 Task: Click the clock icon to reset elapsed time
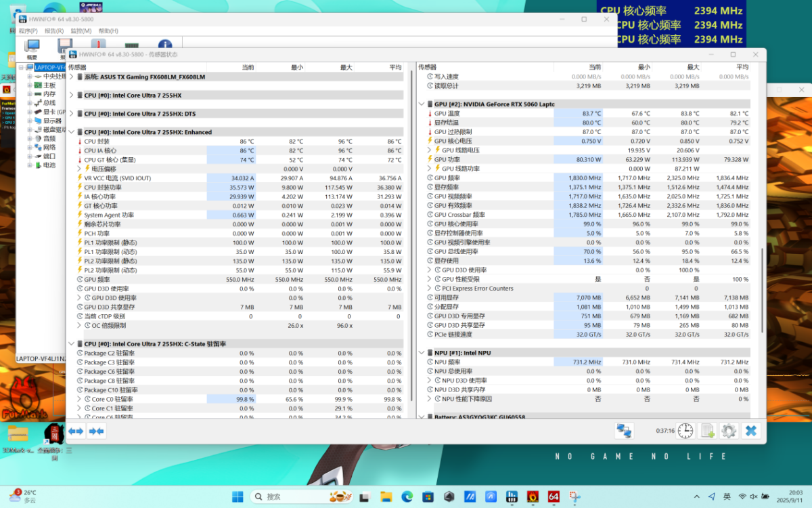tap(685, 431)
